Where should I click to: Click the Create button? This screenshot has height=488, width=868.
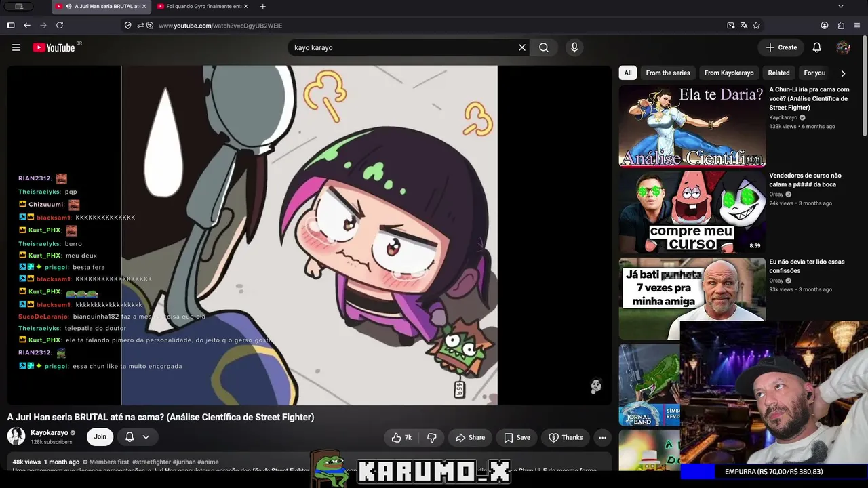[781, 47]
